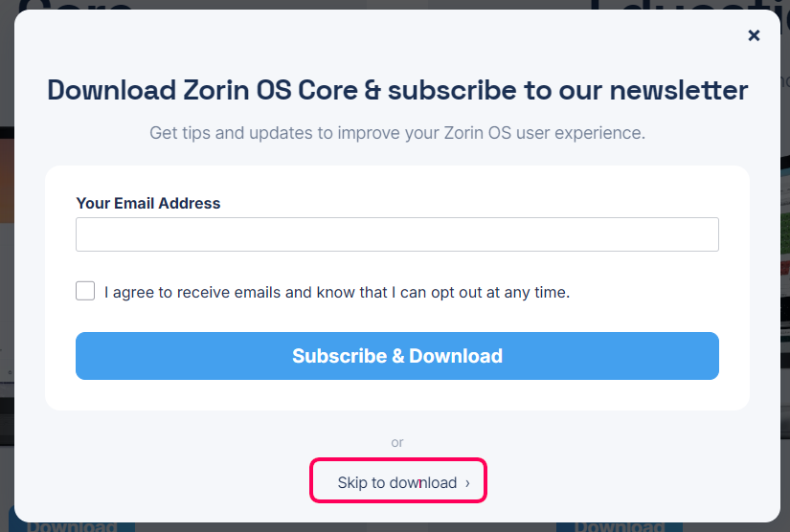This screenshot has height=532, width=790.
Task: Click the background Download button at bottom left
Action: click(72, 526)
